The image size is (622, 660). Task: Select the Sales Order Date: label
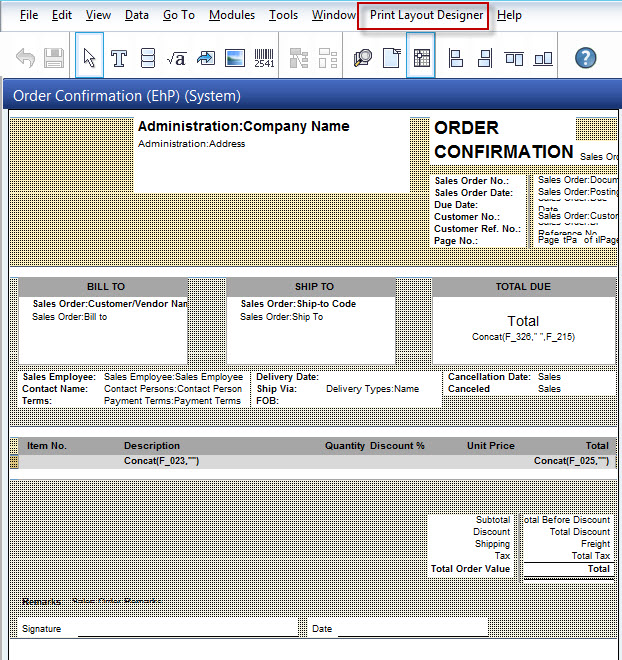pos(473,192)
